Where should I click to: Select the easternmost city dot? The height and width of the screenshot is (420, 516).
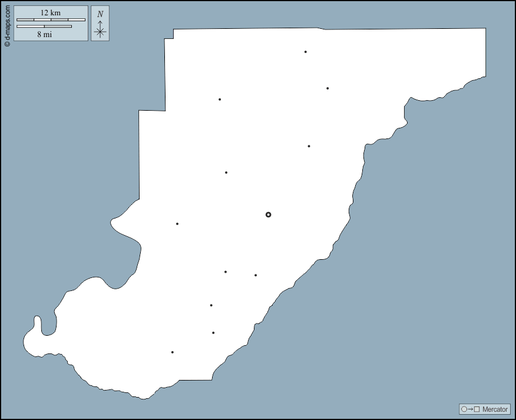coord(328,88)
